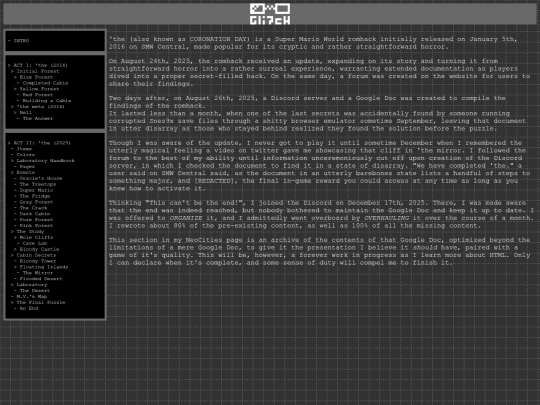Image resolution: width=540 pixels, height=405 pixels.
Task: Click the italic word 'OVERHAULING' in the article
Action: tap(386, 218)
